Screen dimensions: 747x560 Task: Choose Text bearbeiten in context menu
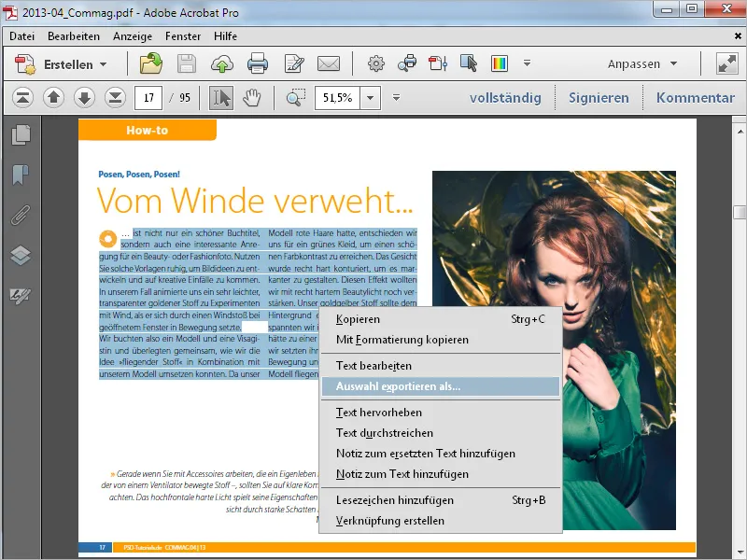point(441,366)
